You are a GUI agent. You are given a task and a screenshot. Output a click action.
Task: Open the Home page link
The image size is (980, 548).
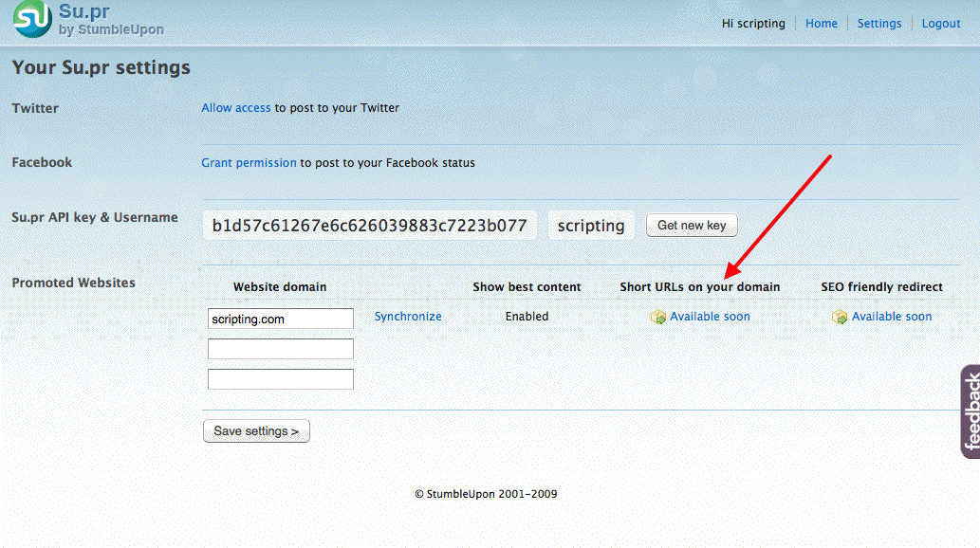pyautogui.click(x=821, y=24)
